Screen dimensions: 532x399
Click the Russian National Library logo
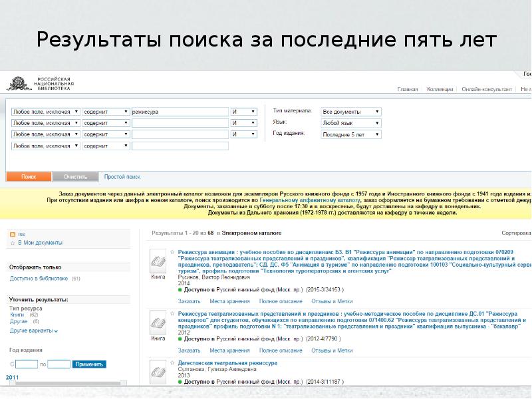(x=40, y=83)
